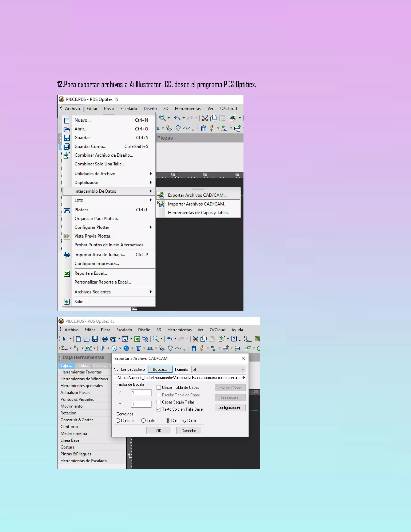Click the Text tool T icon

(x=138, y=348)
